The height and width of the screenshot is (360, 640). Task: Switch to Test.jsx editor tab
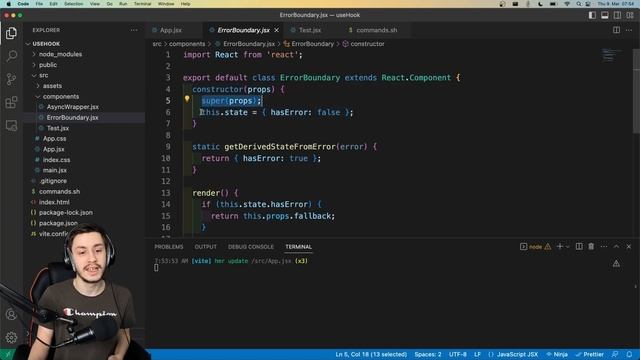[x=310, y=30]
